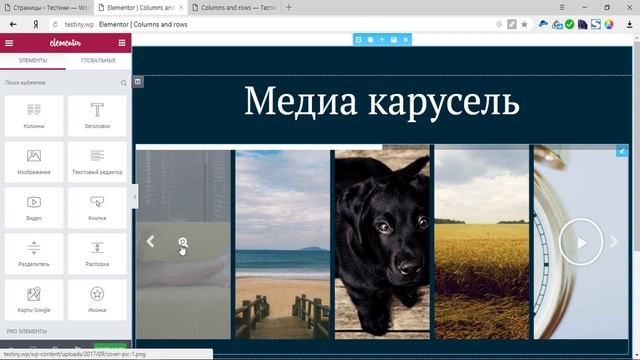
Task: Open the green checkmark extension
Action: click(570, 24)
